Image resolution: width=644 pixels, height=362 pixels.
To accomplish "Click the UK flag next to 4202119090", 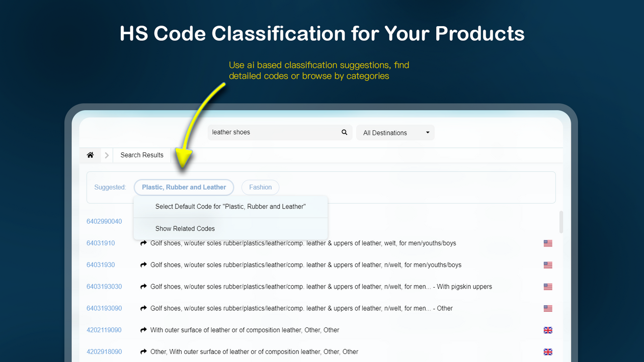I will click(548, 330).
